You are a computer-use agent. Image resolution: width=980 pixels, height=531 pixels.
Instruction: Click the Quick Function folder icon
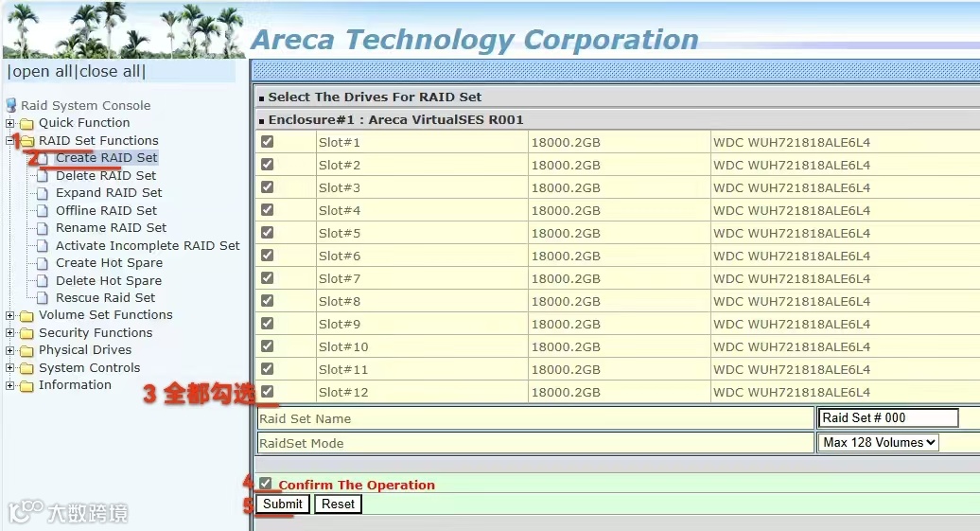pyautogui.click(x=26, y=123)
